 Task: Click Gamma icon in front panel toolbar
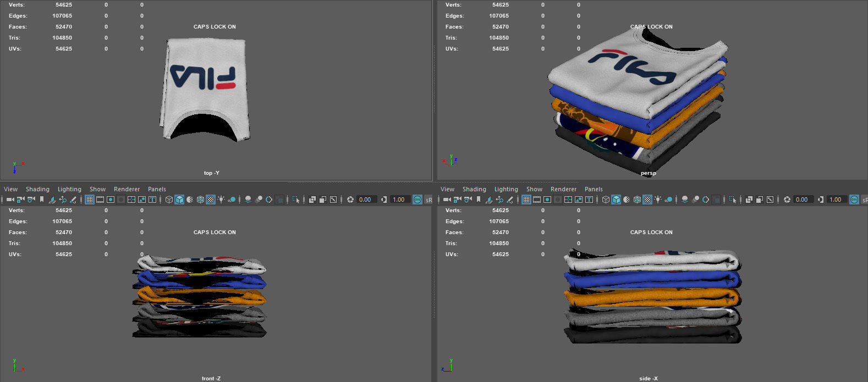coord(383,200)
